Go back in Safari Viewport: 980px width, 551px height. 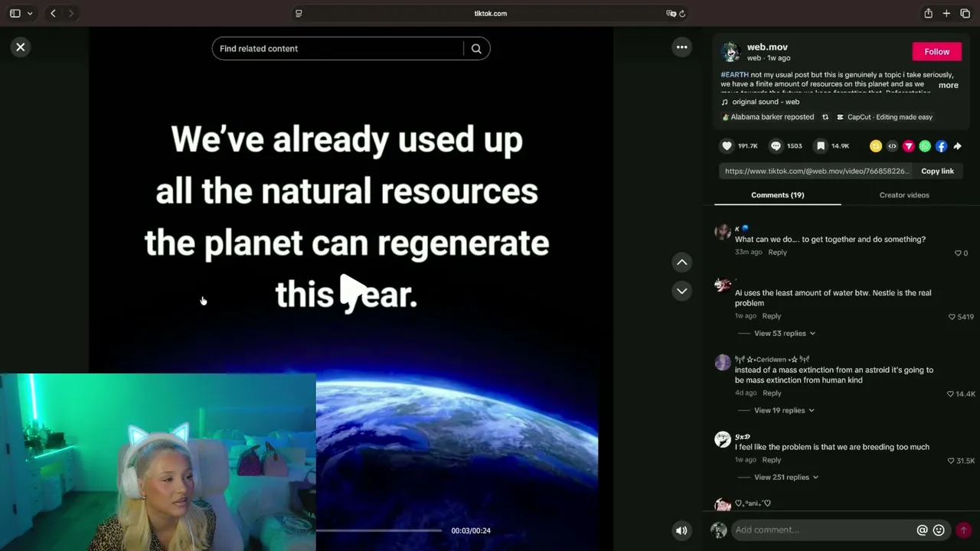(53, 14)
